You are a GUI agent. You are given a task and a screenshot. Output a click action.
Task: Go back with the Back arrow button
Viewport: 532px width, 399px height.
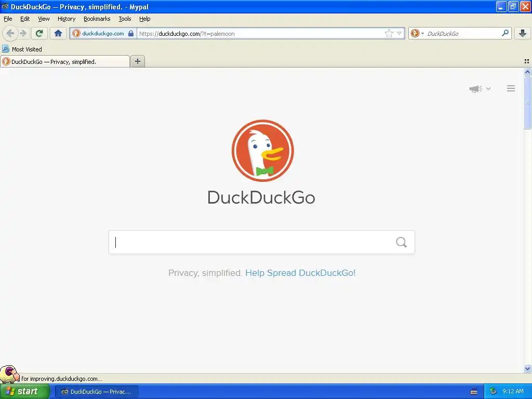click(10, 33)
